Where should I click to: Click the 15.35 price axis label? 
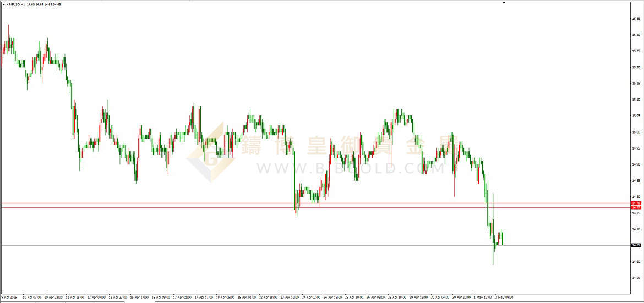(636, 19)
